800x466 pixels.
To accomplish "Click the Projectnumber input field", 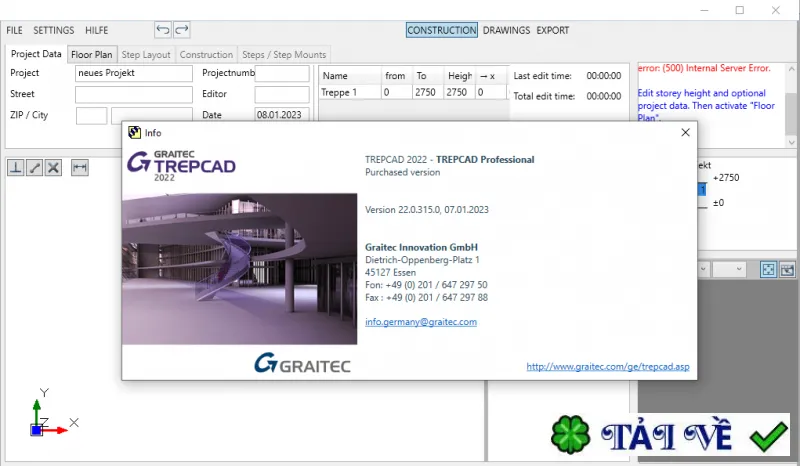I will coord(282,73).
